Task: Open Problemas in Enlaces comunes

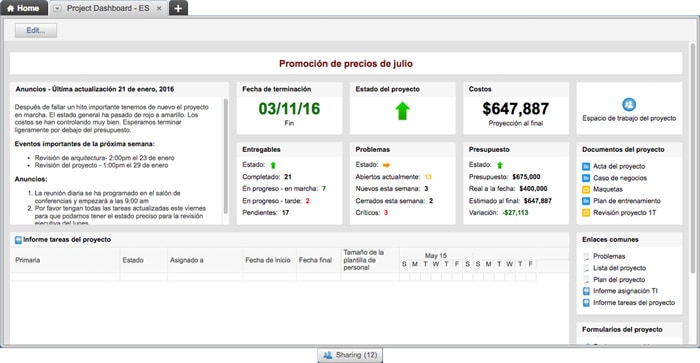Action: pyautogui.click(x=609, y=256)
